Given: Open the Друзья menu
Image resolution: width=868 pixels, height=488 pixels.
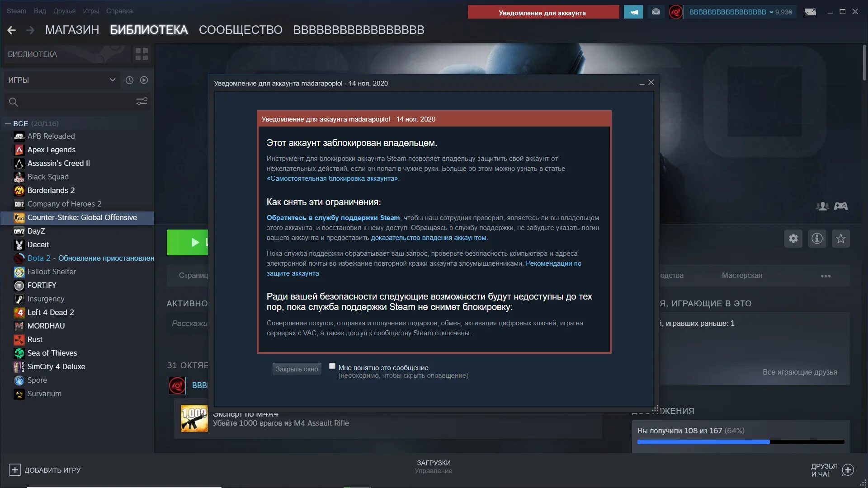Looking at the screenshot, I should 65,11.
